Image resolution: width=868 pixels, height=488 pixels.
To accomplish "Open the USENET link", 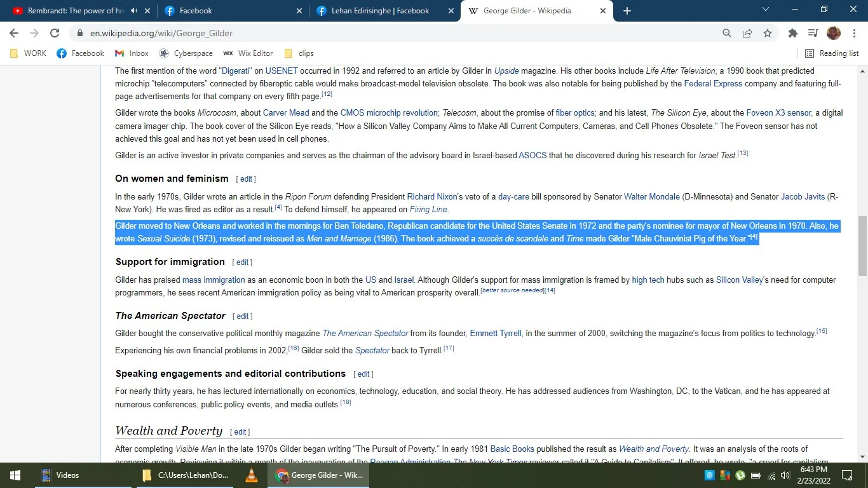I will [x=281, y=71].
